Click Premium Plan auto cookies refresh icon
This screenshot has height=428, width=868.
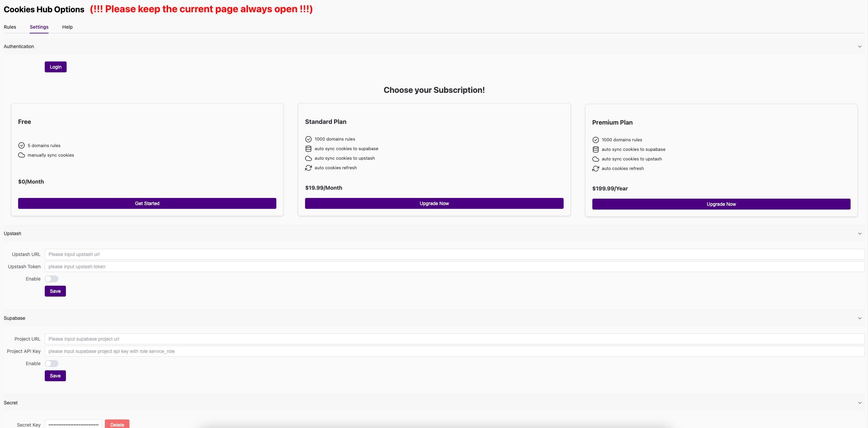[x=595, y=169]
